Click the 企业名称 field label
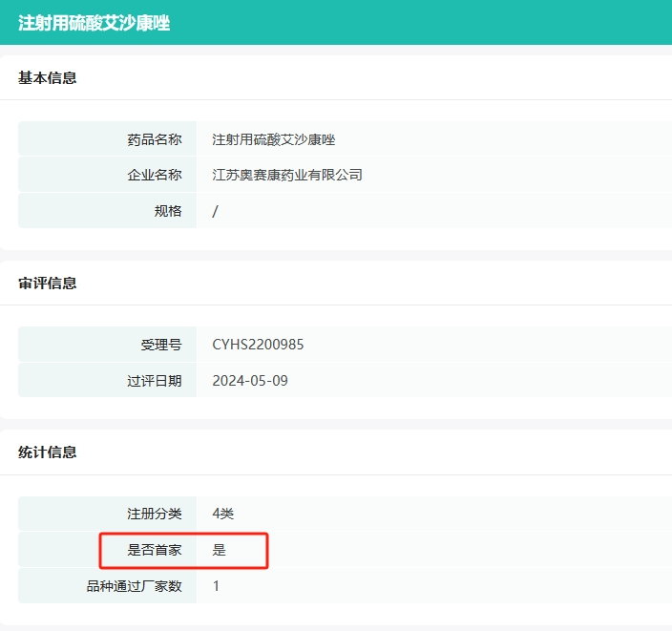The image size is (672, 631). point(154,175)
